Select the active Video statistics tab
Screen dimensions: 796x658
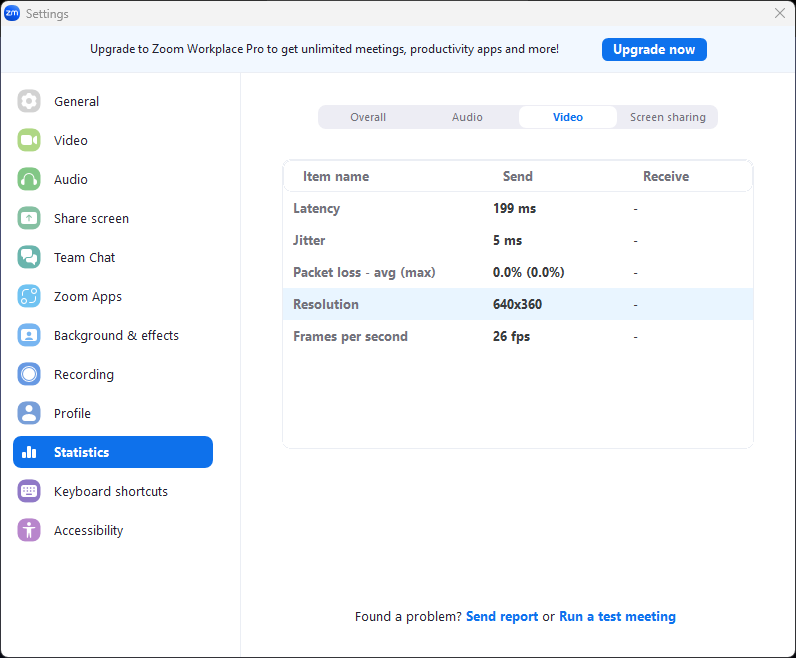(567, 117)
